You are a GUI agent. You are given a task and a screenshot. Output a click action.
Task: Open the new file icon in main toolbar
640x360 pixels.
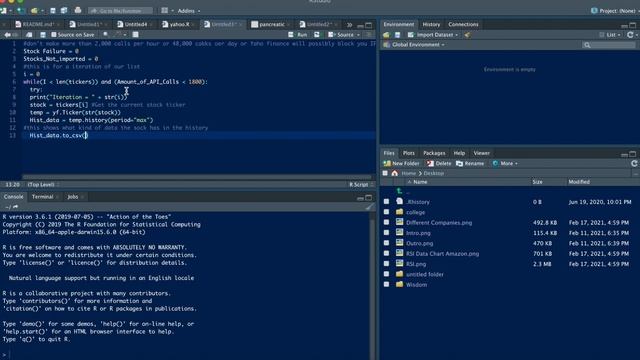4,11
